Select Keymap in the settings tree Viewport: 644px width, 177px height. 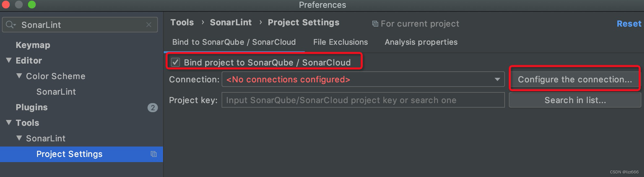coord(33,45)
